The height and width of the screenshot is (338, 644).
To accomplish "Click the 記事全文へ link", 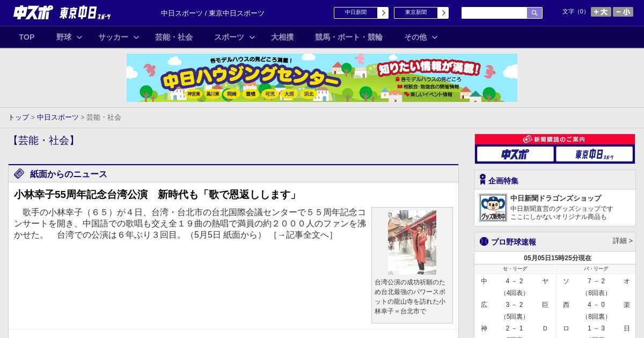I will (x=303, y=234).
